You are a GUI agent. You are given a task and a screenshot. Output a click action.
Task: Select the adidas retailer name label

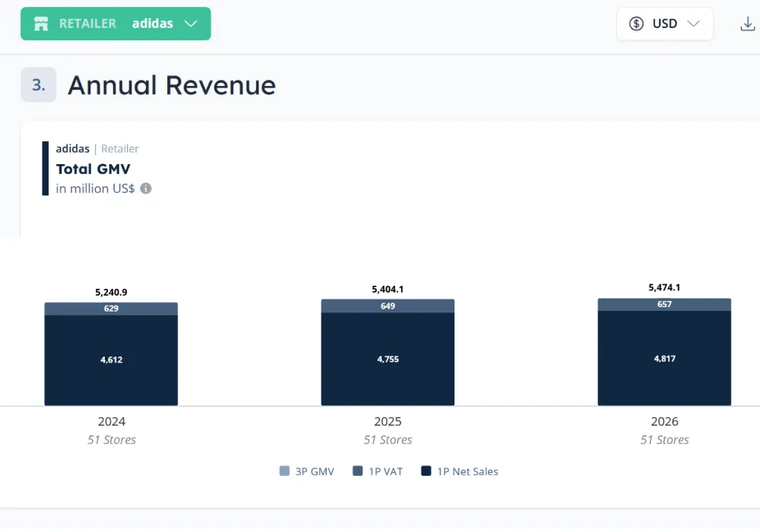coord(152,24)
